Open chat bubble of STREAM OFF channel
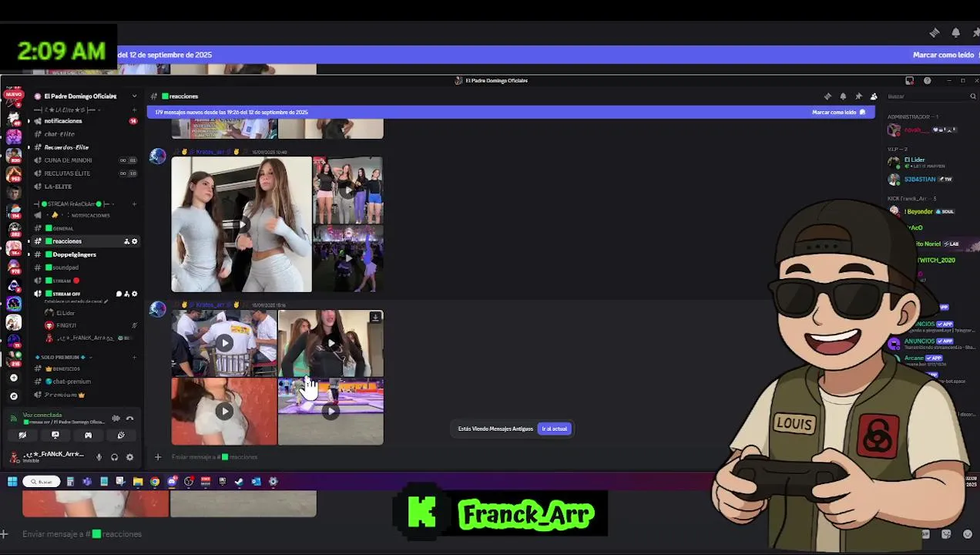 pyautogui.click(x=119, y=294)
